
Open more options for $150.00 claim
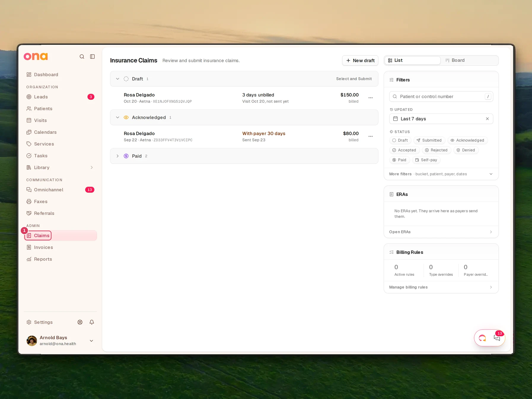click(x=370, y=98)
